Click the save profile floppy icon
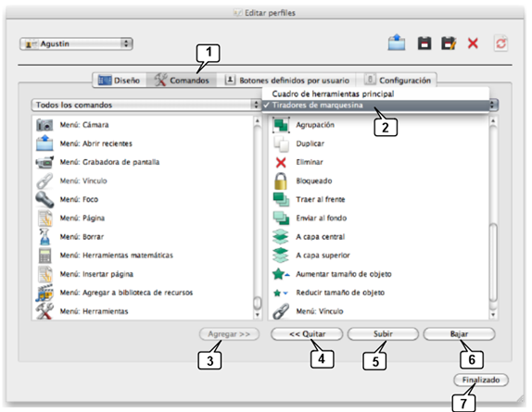Viewport: 532px width, 412px height. 424,44
